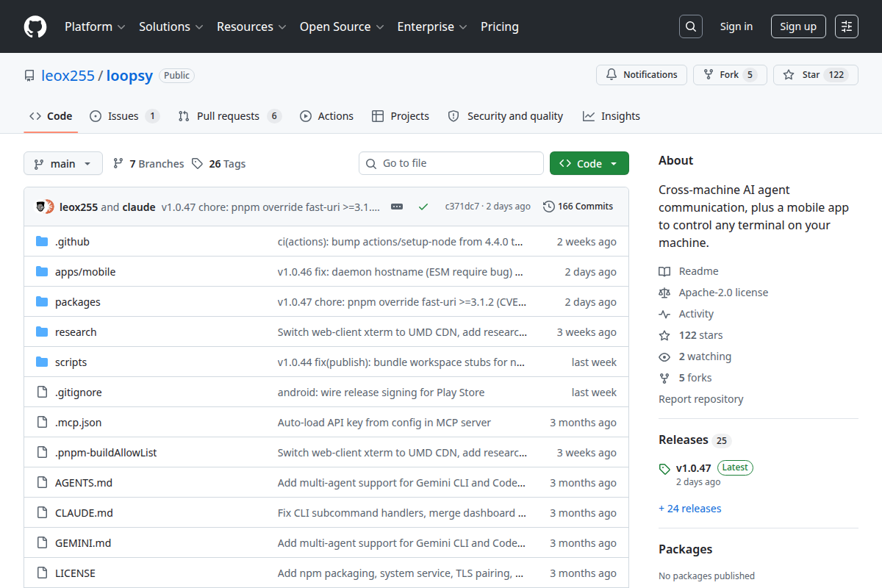Image resolution: width=882 pixels, height=588 pixels.
Task: Open the Readme link in About
Action: point(689,271)
